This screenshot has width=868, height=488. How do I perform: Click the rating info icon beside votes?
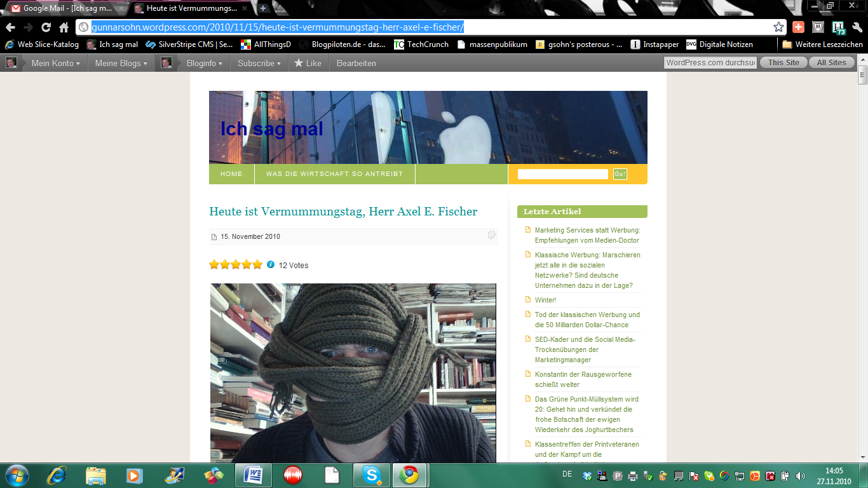[271, 264]
